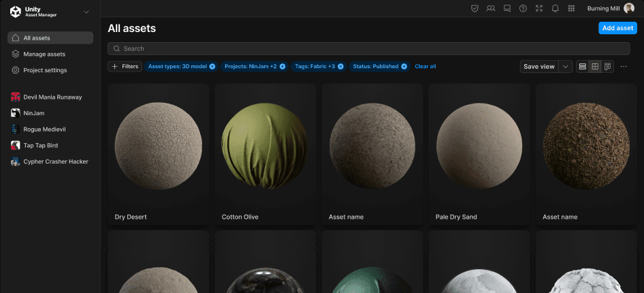Go to Manage assets in sidebar
This screenshot has height=293, width=644.
tap(44, 54)
